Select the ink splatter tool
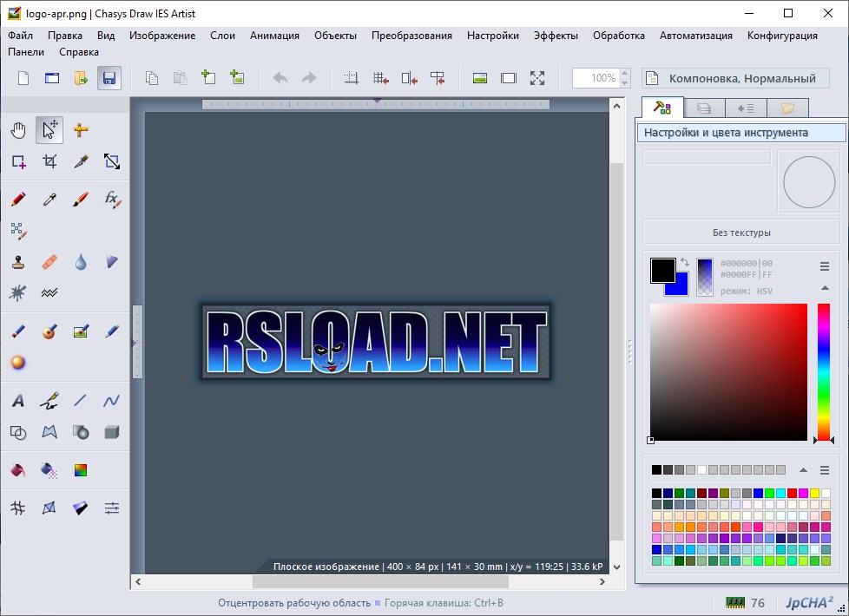 coord(18,293)
